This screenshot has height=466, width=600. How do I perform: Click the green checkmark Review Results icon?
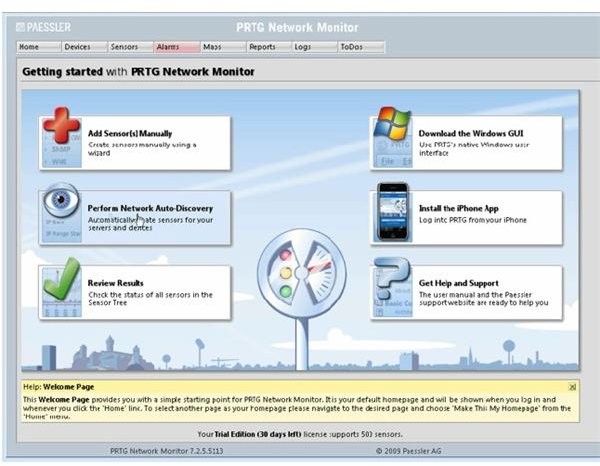point(61,279)
